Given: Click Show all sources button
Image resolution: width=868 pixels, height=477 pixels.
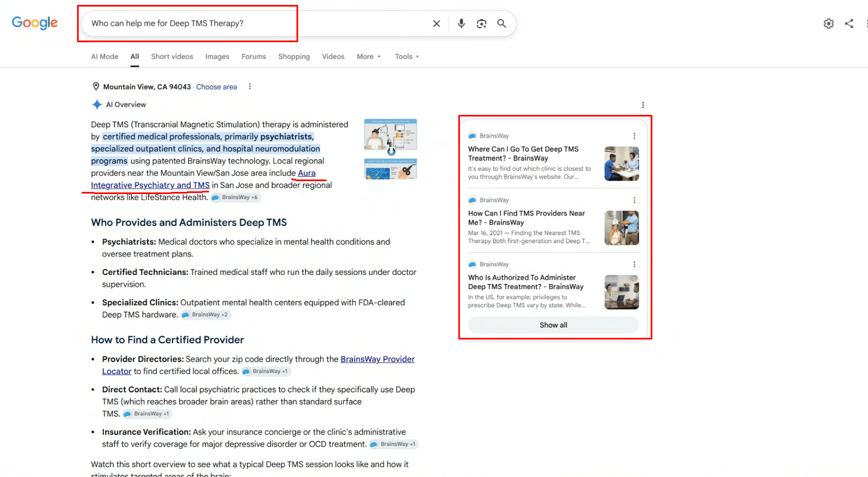Looking at the screenshot, I should [x=553, y=325].
